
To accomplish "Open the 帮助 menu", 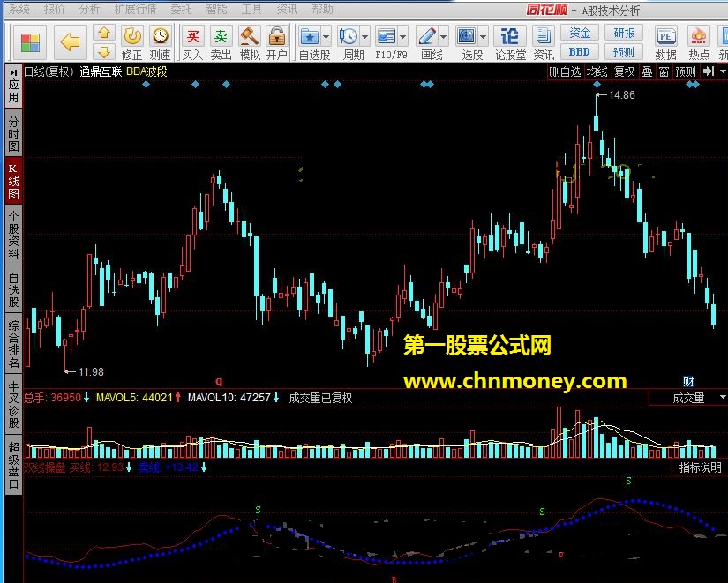I will click(x=322, y=9).
